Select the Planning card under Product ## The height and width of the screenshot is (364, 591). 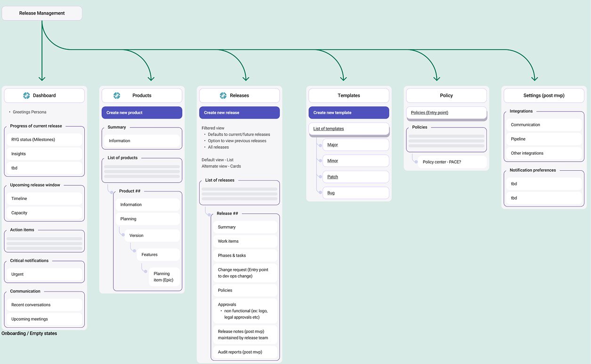pyautogui.click(x=148, y=219)
